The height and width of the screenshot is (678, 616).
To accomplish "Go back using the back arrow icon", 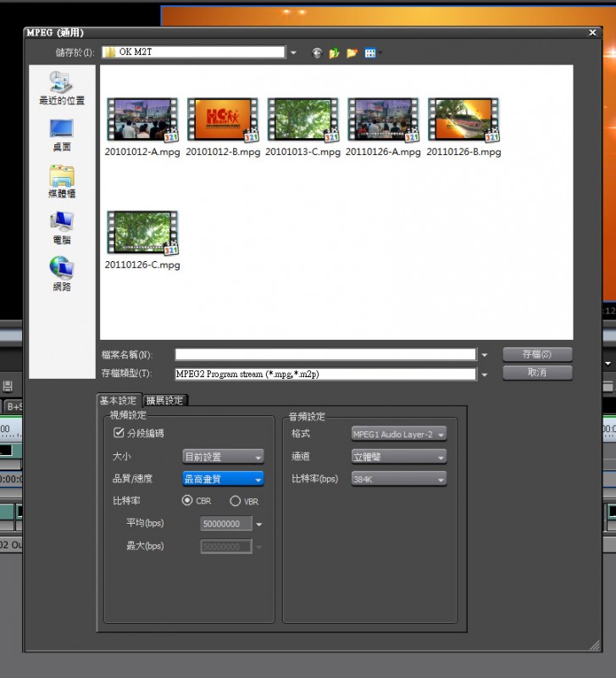I will pyautogui.click(x=317, y=53).
